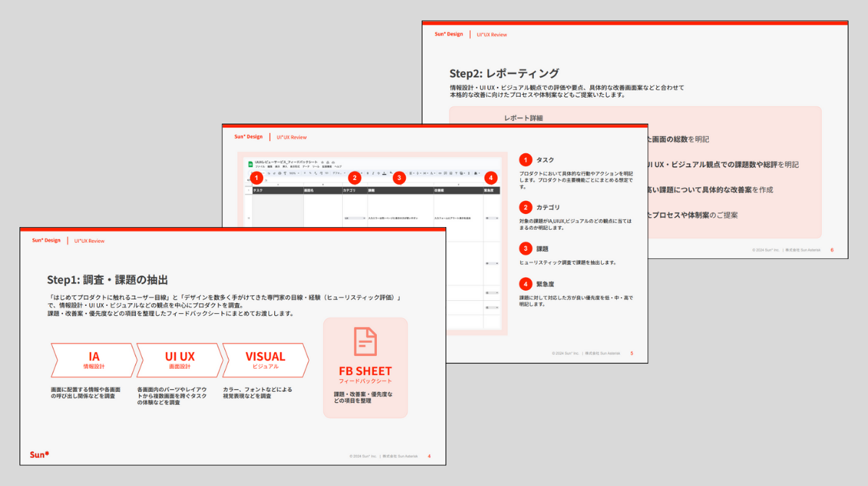Viewport: 868px width, 486px height.
Task: Open the fill color tool
Action: (x=391, y=174)
